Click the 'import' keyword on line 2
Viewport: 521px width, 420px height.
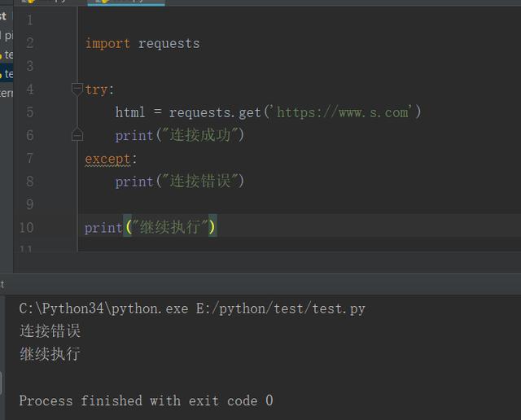tap(107, 43)
